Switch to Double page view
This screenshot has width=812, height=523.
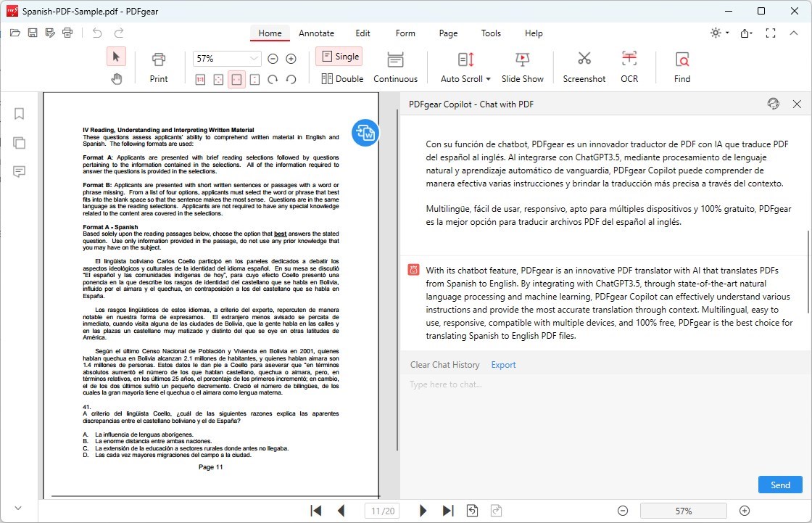pyautogui.click(x=342, y=78)
